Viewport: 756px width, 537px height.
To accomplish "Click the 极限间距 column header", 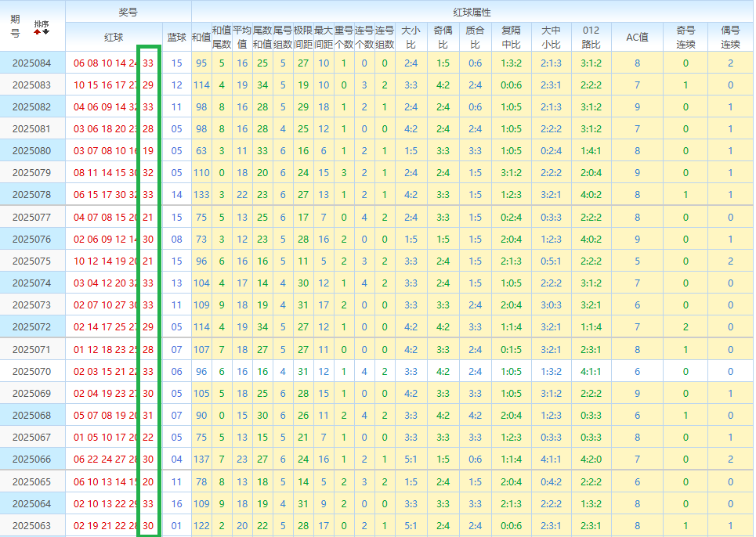I will pyautogui.click(x=302, y=37).
